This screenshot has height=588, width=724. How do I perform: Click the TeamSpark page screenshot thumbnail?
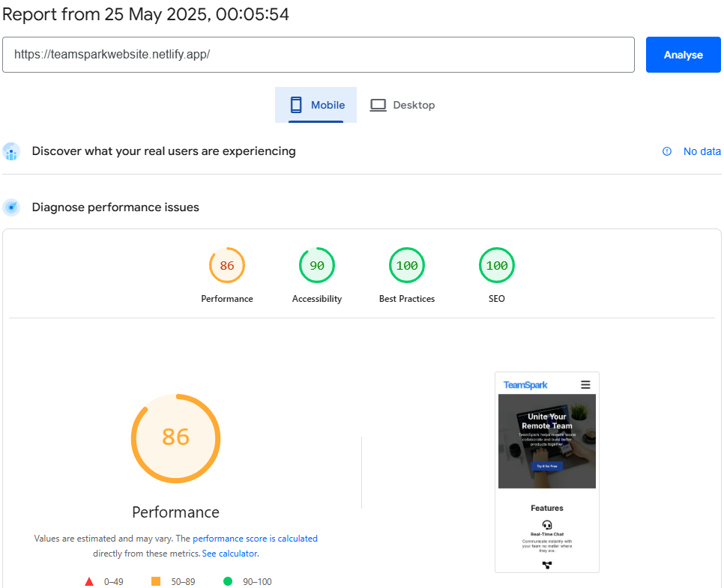tap(547, 472)
